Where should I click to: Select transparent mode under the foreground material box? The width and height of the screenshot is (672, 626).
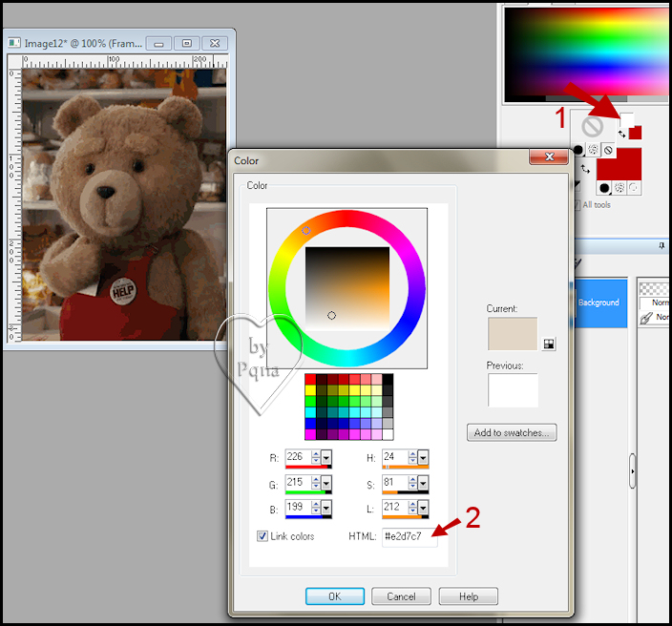[608, 150]
